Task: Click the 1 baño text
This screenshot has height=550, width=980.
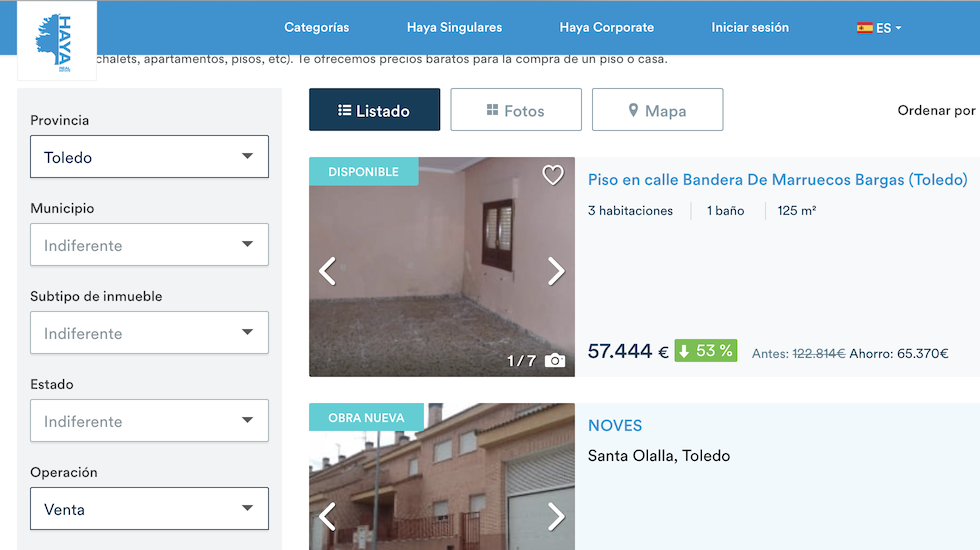Action: pos(726,211)
